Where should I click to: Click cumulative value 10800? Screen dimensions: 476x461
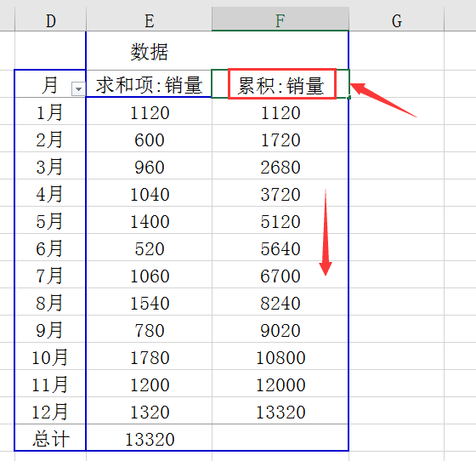pos(280,356)
